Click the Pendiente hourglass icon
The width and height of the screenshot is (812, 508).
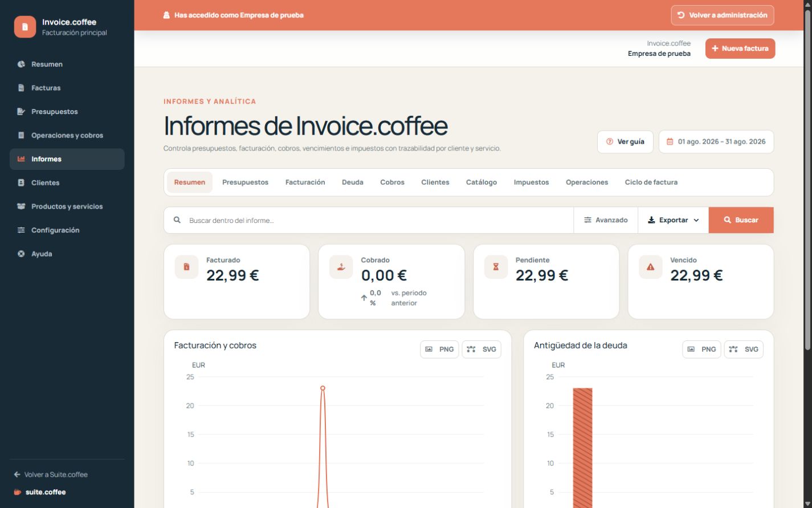(496, 267)
